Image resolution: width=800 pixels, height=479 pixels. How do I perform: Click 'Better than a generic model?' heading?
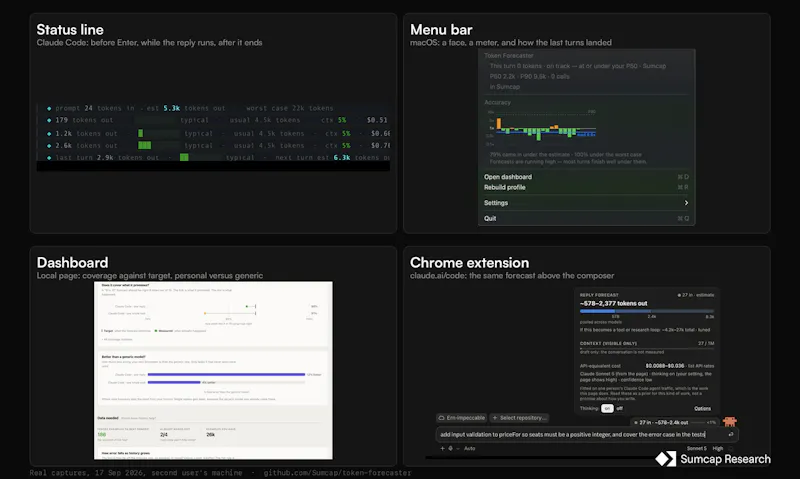click(x=123, y=357)
